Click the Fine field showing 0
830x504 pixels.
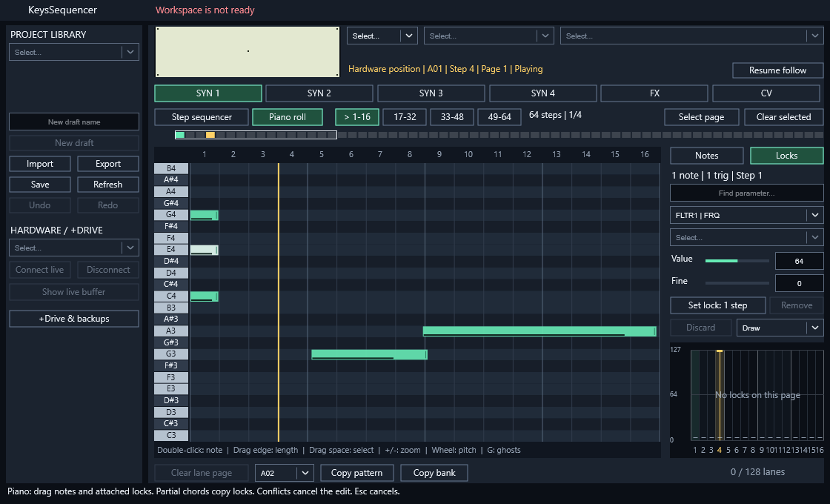click(800, 283)
